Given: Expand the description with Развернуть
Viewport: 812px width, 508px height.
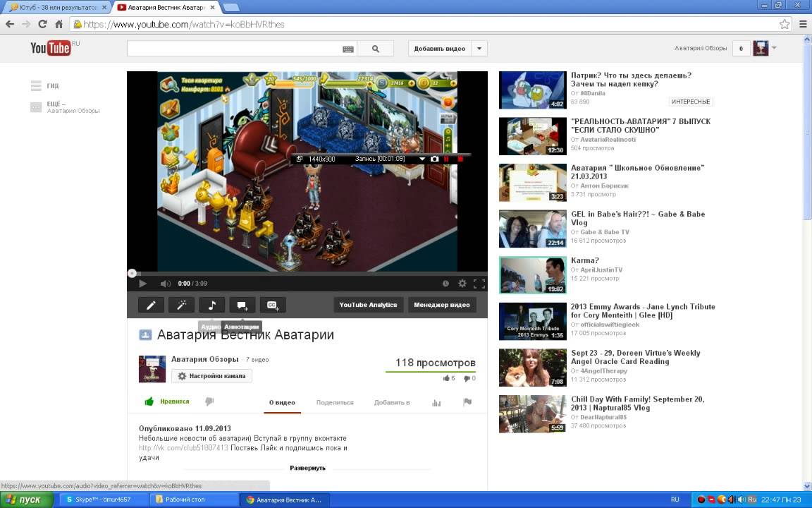Looking at the screenshot, I should click(x=307, y=468).
